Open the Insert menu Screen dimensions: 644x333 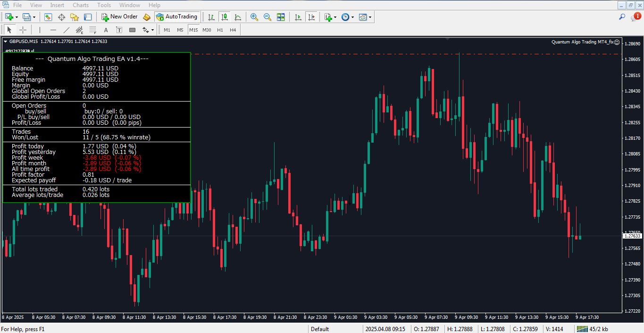point(57,5)
